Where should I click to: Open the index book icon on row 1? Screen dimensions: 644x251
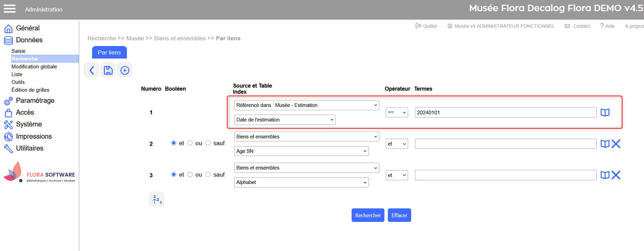605,112
